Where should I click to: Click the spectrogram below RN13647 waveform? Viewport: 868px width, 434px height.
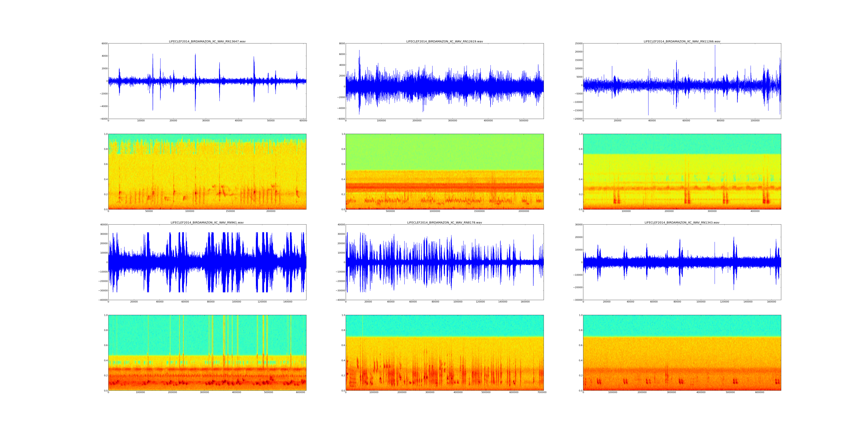[x=207, y=172]
